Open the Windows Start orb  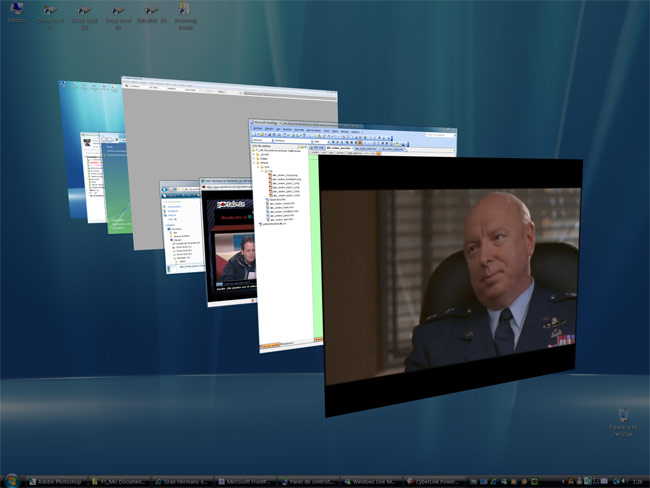click(12, 481)
